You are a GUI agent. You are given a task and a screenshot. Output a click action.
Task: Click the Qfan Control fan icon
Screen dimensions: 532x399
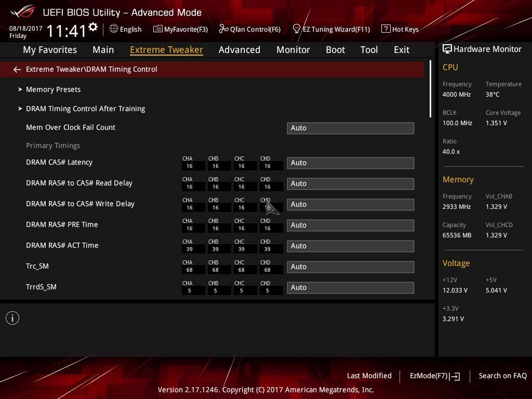point(223,29)
